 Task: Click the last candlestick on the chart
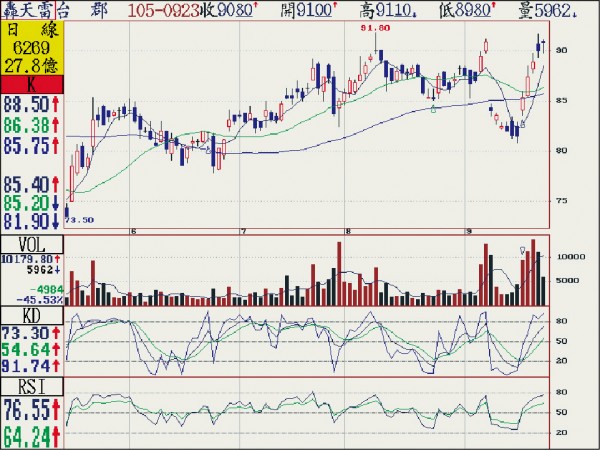point(543,46)
